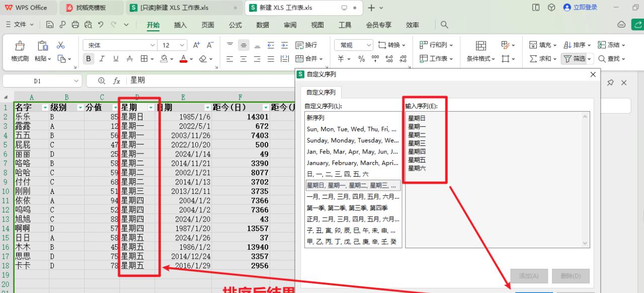Screen dimensions: 644x293
Task: Open Print Preview from quick toolbar
Action: (89, 24)
